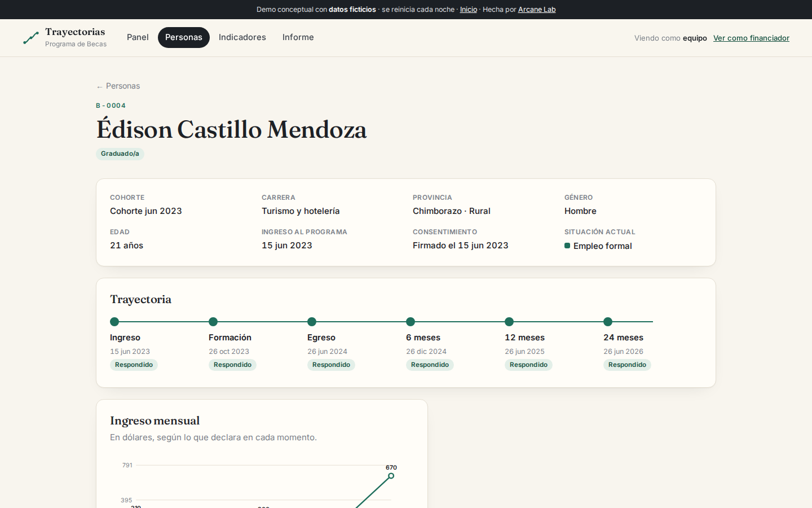Select the Ingreso timeline dot
Viewport: 812px width, 508px height.
pyautogui.click(x=114, y=322)
